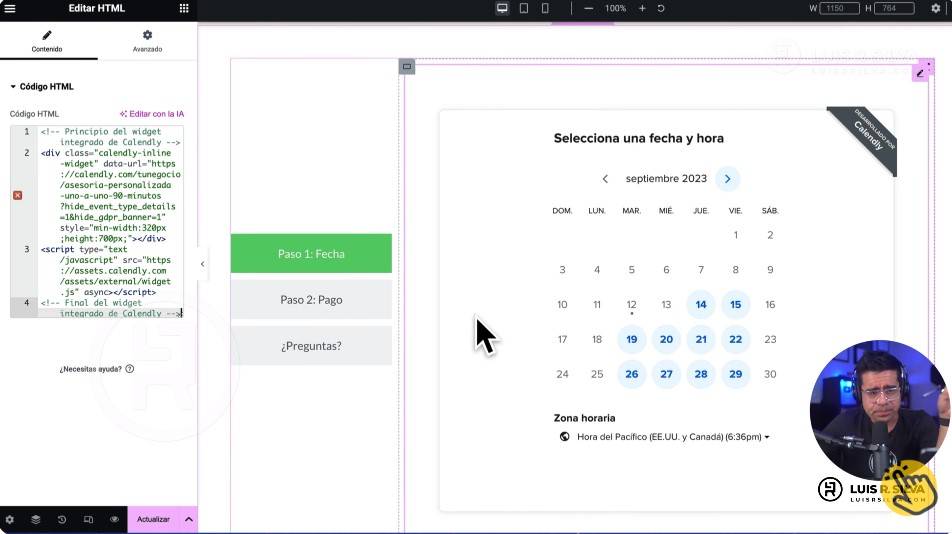Click the Actualizar button
The image size is (952, 534).
tap(154, 519)
